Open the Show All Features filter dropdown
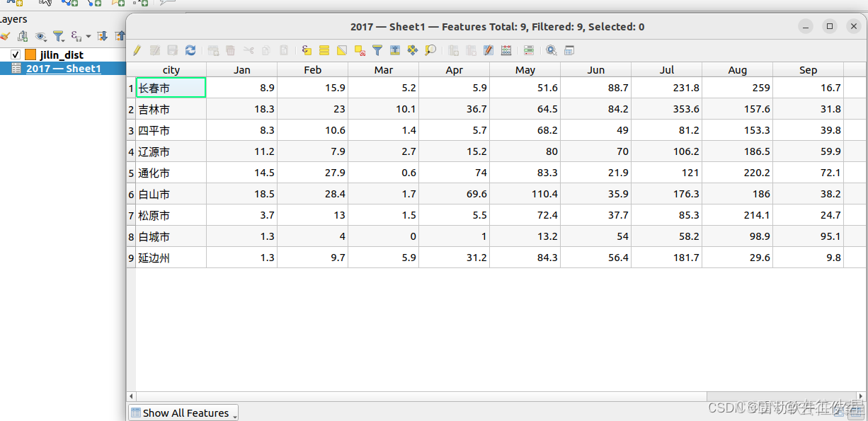The height and width of the screenshot is (421, 868). [x=183, y=413]
